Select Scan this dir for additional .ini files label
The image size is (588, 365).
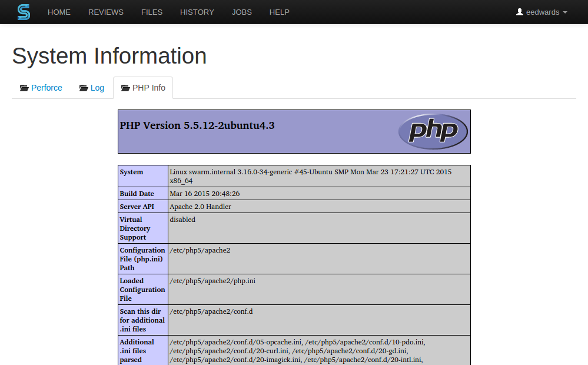point(143,320)
